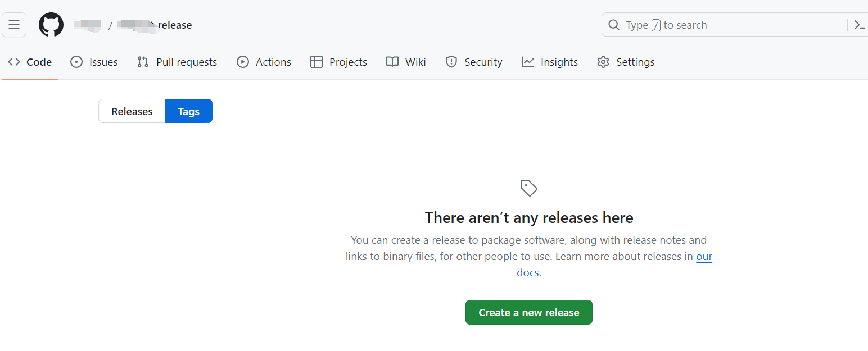
Task: View the Security tab
Action: (474, 62)
